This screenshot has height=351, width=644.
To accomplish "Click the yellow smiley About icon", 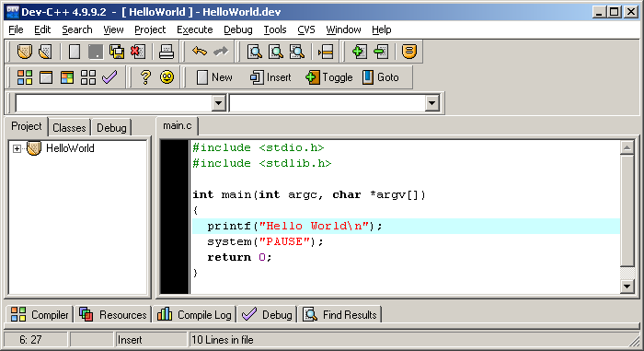I will (x=167, y=77).
